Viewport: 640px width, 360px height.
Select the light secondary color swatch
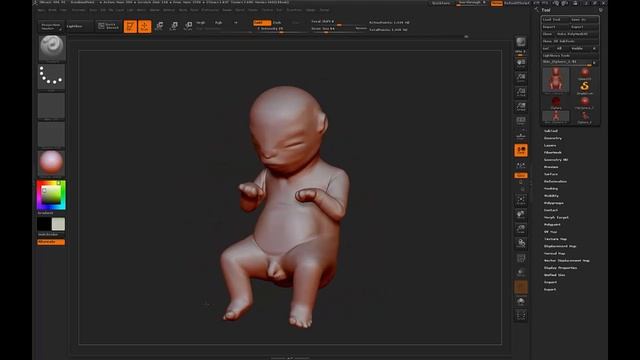[x=58, y=224]
